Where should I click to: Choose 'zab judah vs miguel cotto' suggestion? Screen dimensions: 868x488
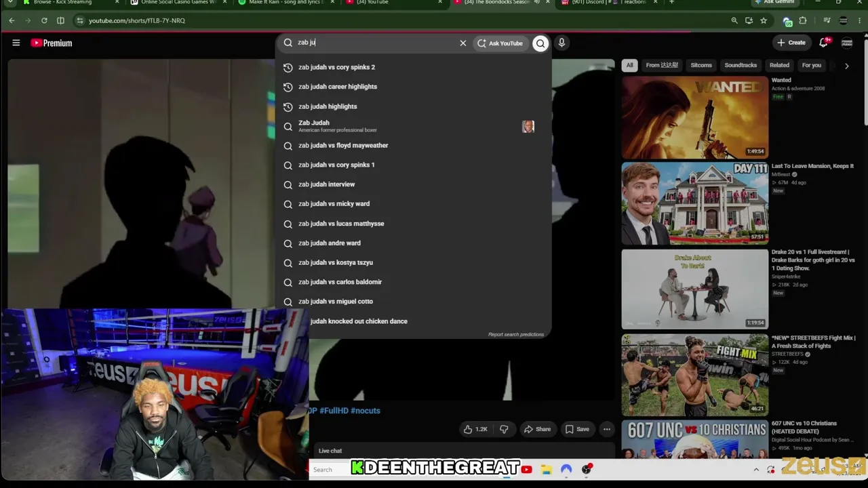pos(413,302)
